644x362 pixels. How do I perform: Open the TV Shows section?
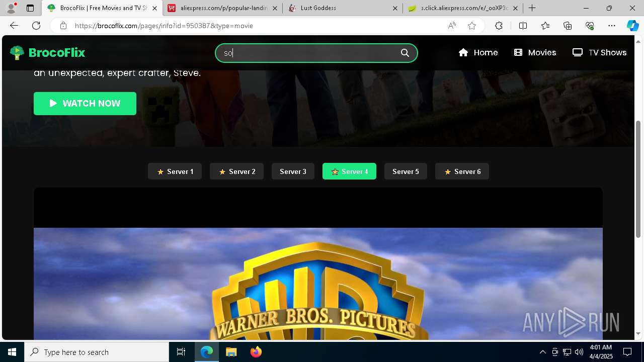pyautogui.click(x=599, y=52)
